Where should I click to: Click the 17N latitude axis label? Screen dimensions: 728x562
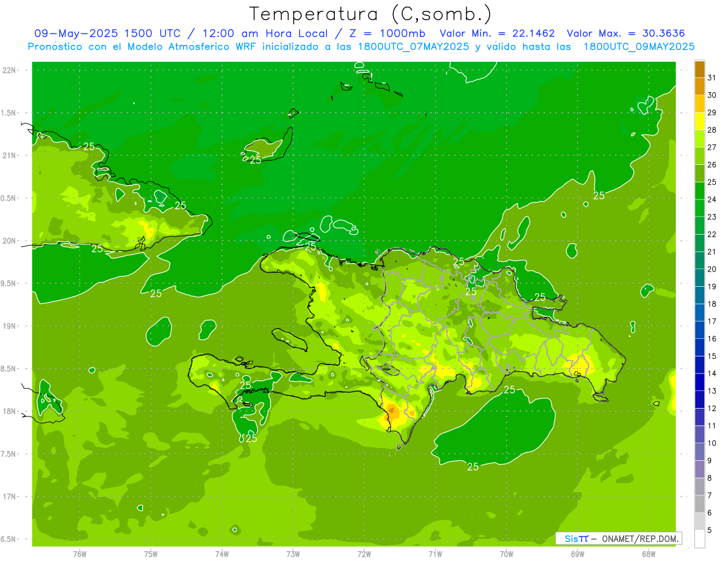pos(10,497)
